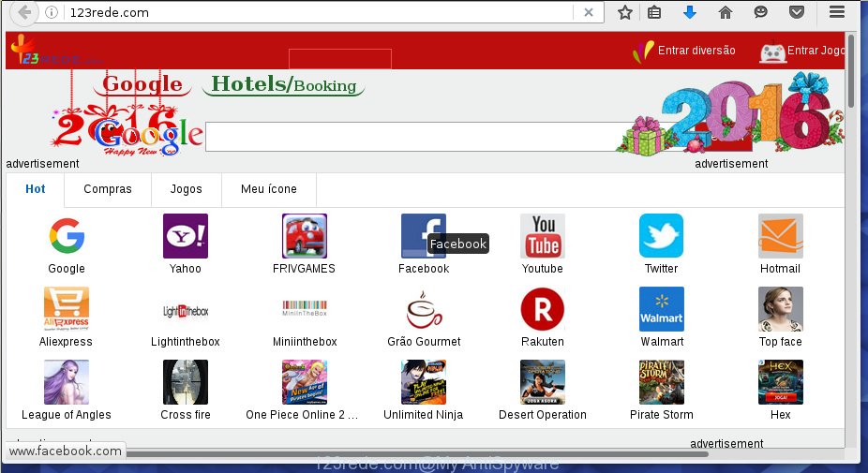Click the 123rede logo in header
Screen dimensions: 868x473
(x=55, y=51)
